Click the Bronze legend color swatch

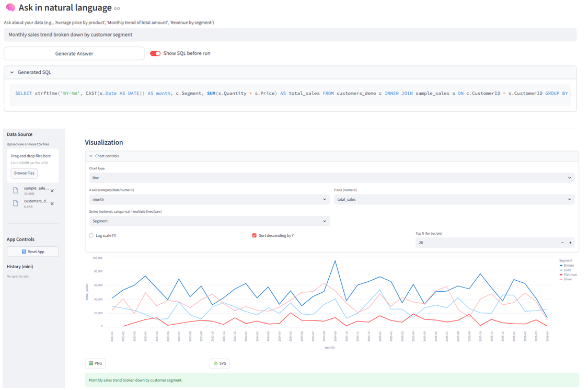click(x=561, y=266)
